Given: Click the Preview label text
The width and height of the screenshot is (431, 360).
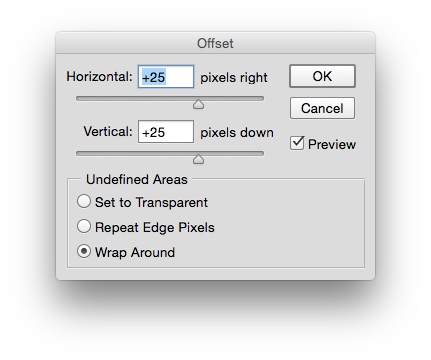Looking at the screenshot, I should coord(332,144).
